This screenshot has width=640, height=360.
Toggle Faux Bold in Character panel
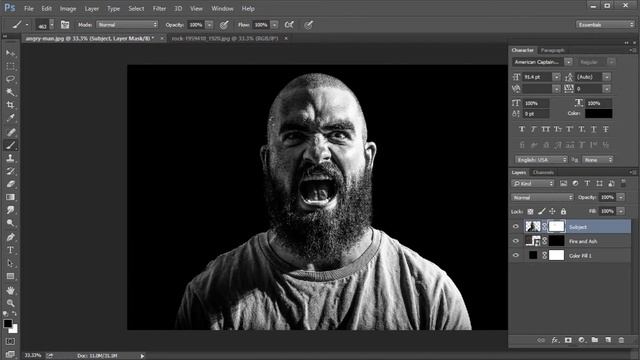click(522, 129)
